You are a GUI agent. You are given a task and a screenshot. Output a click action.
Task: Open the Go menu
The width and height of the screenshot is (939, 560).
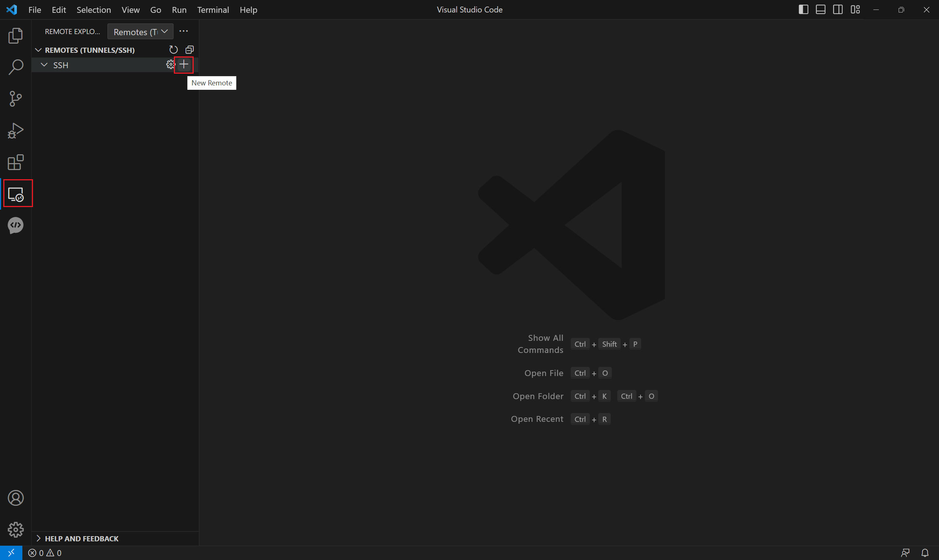pyautogui.click(x=156, y=10)
